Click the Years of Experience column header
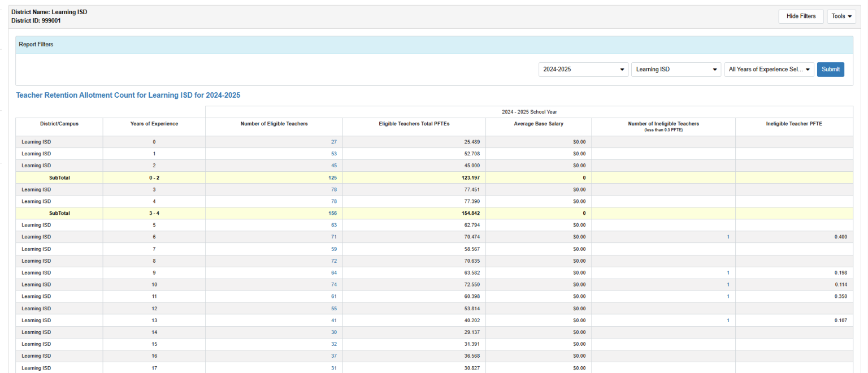This screenshot has width=868, height=373. [x=154, y=124]
